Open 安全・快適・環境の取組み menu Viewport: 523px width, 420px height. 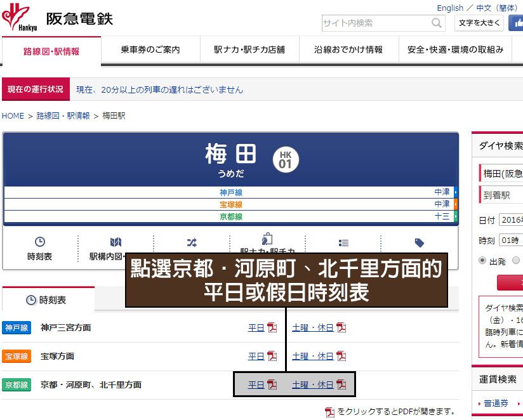[x=455, y=49]
